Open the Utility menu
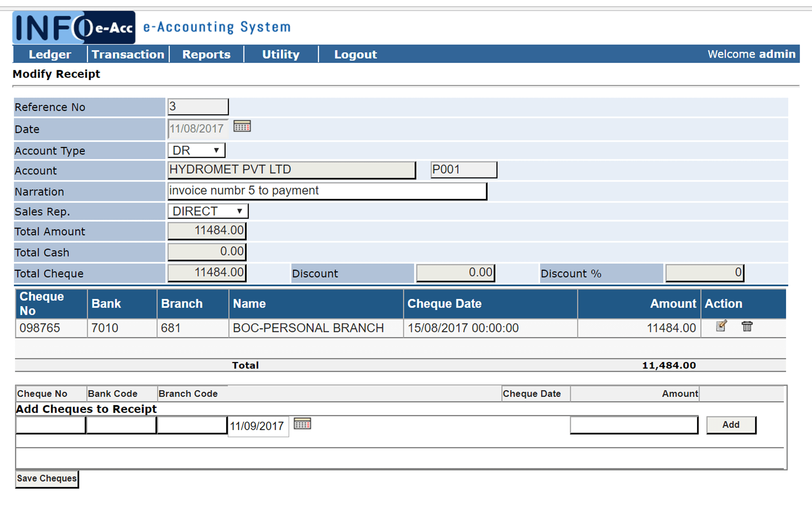This screenshot has width=812, height=516. click(x=281, y=54)
